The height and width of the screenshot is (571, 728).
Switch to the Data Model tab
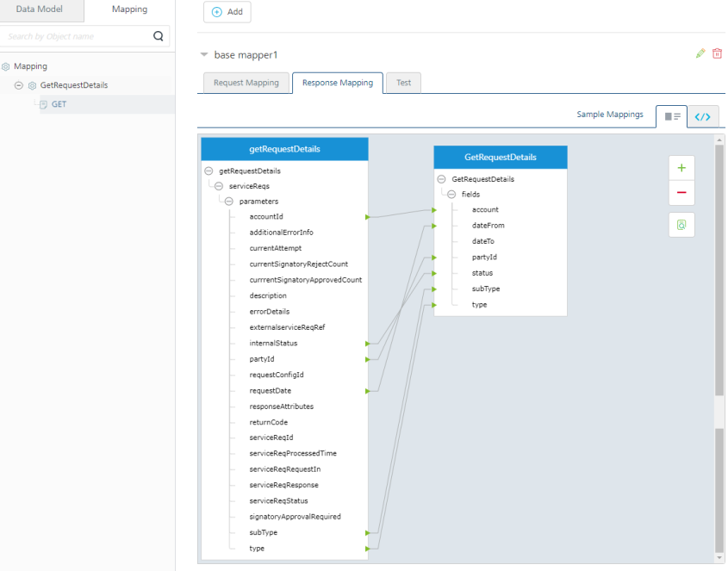[42, 9]
